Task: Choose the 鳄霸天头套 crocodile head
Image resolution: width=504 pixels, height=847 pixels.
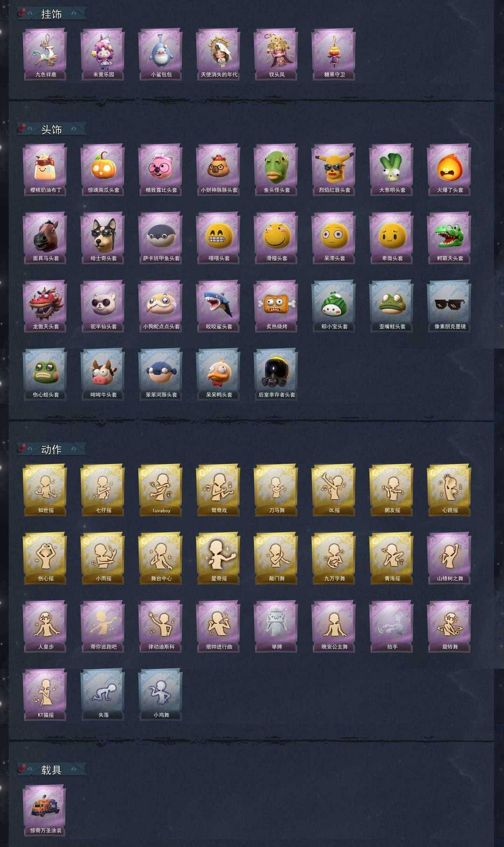Action: (449, 238)
